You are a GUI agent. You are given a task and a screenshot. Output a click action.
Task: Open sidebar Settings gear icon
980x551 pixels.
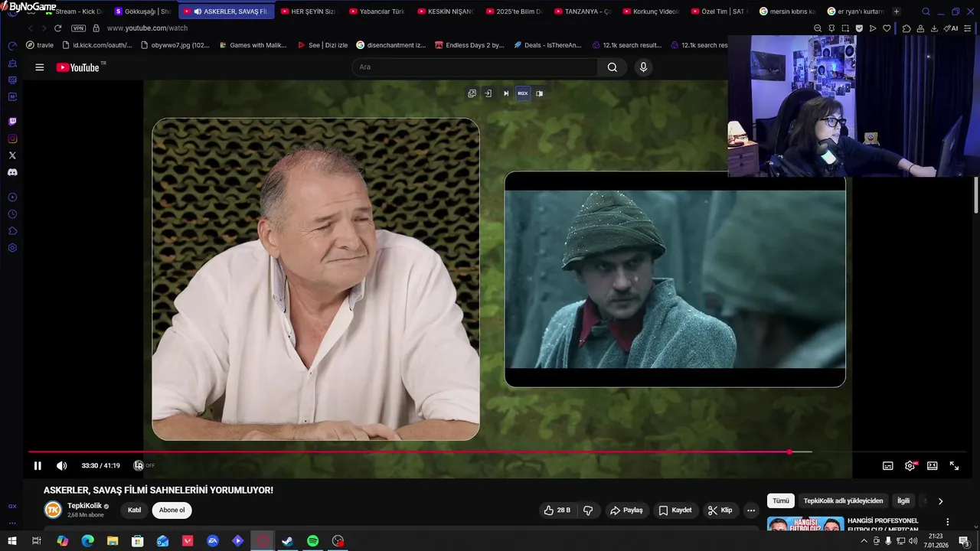[x=12, y=248]
